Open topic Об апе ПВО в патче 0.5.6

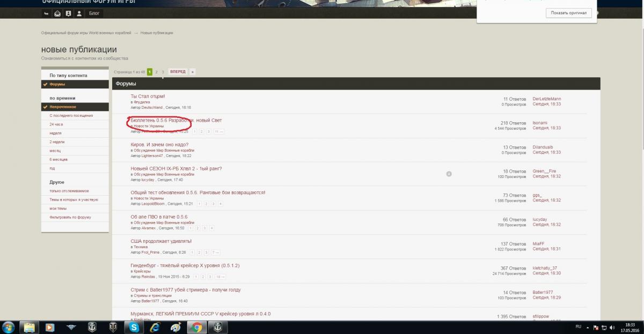click(x=159, y=217)
